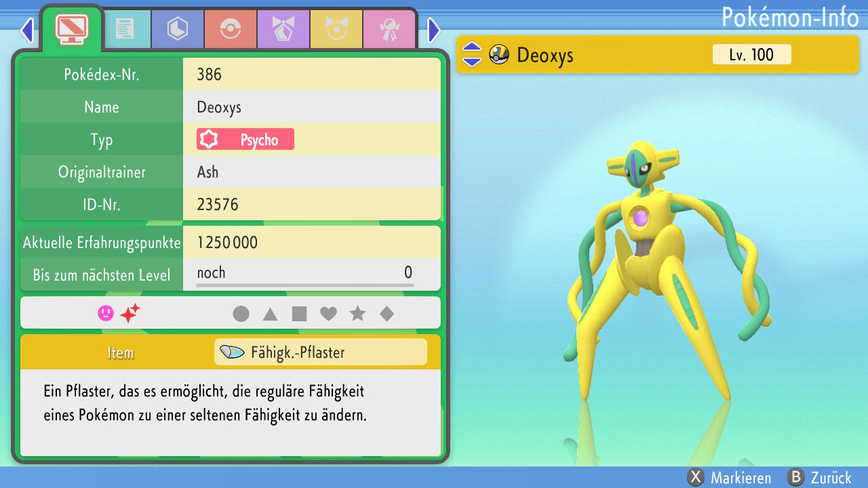Open the trainer memo notes tab
This screenshot has width=868, height=488.
pos(124,29)
